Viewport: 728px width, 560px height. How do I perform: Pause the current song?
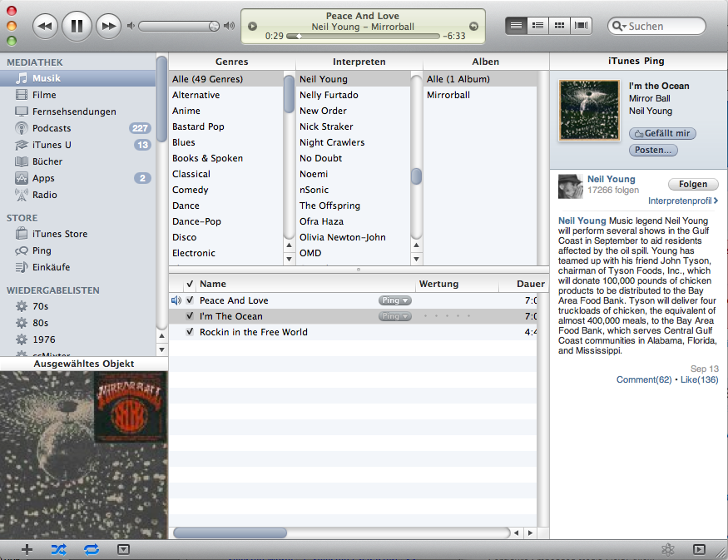click(x=77, y=26)
